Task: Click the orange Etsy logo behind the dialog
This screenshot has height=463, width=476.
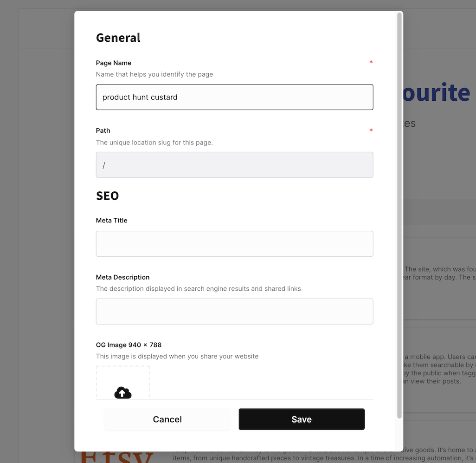Action: click(x=117, y=457)
